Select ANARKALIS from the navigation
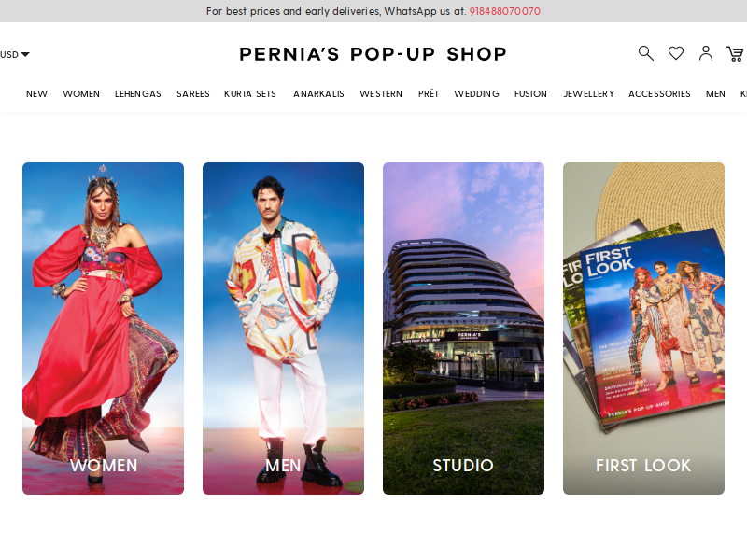The height and width of the screenshot is (560, 747). pos(318,94)
